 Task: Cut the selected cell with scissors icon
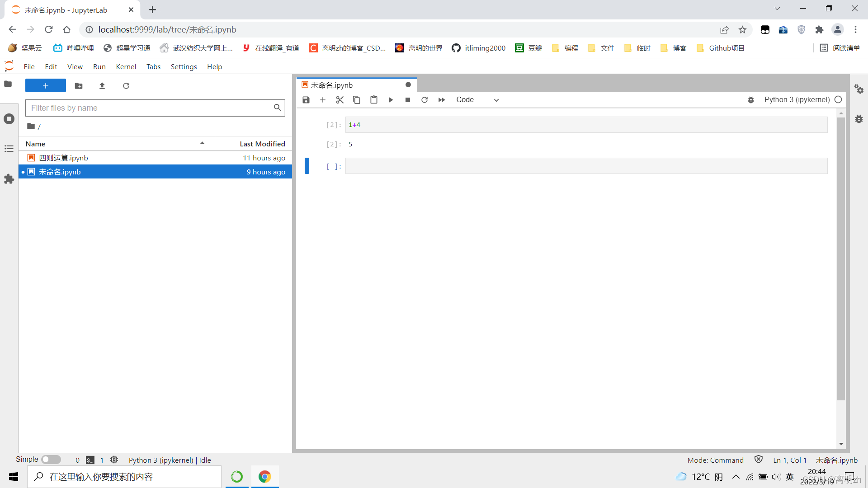click(x=340, y=100)
